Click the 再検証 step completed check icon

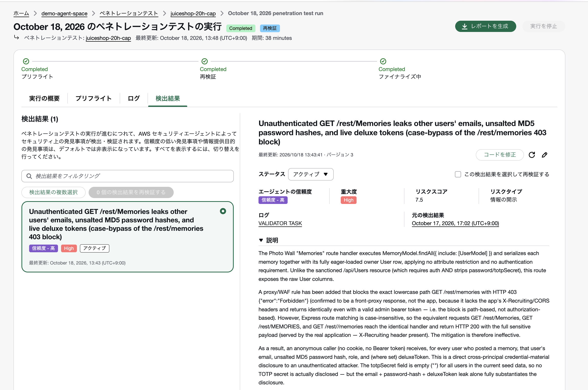(205, 61)
